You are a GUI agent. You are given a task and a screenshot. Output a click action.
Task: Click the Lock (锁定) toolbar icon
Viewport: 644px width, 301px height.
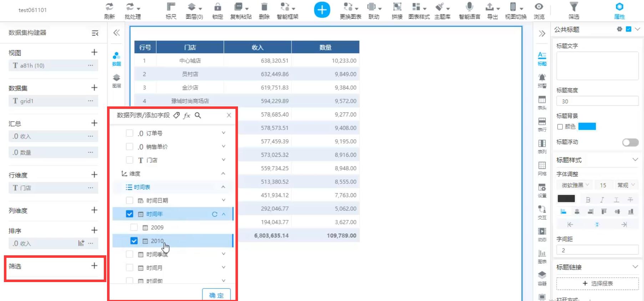click(217, 10)
